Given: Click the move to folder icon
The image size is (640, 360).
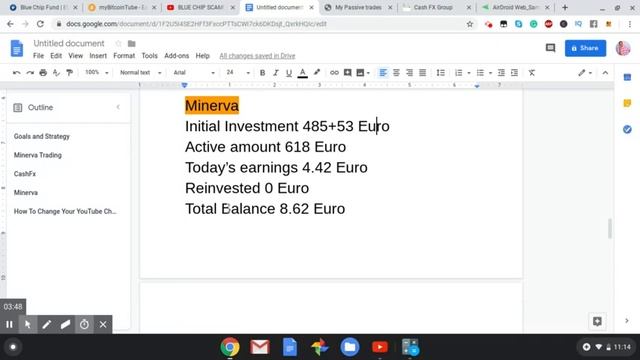Looking at the screenshot, I should tap(131, 43).
